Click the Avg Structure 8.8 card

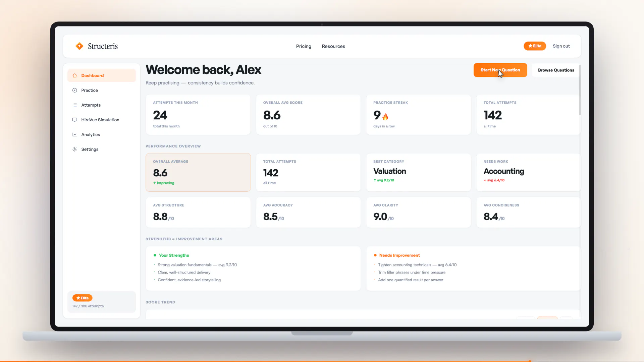tap(198, 212)
